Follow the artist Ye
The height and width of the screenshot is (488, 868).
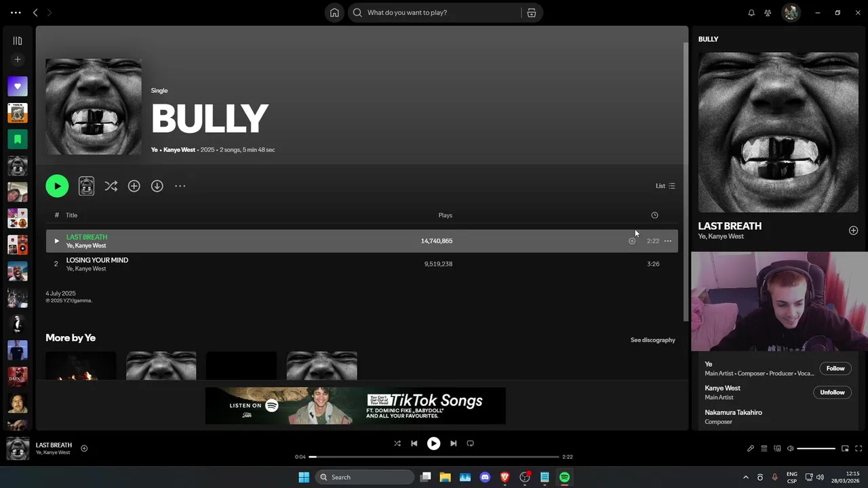pos(835,368)
